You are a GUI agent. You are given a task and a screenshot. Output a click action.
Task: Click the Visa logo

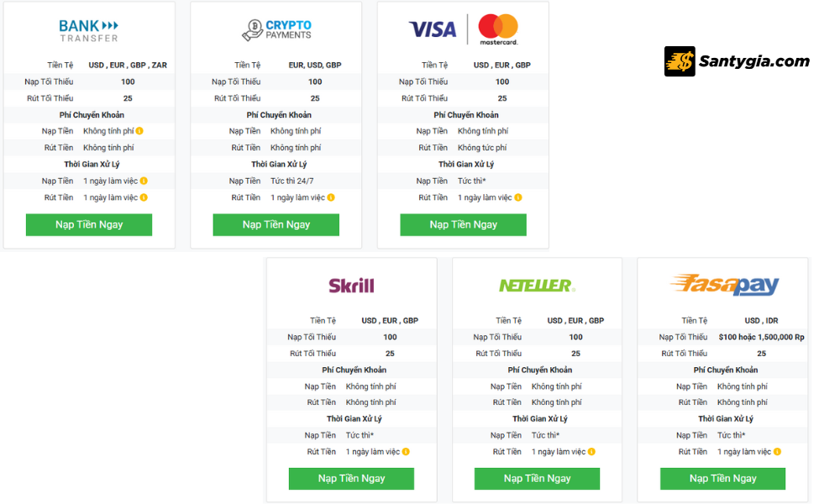(x=433, y=29)
